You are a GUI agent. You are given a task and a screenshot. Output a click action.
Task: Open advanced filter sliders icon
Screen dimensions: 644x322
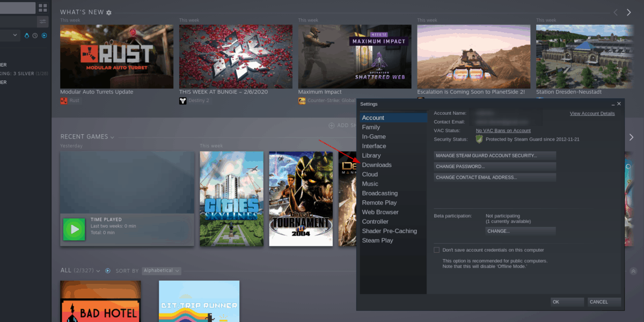pyautogui.click(x=43, y=21)
